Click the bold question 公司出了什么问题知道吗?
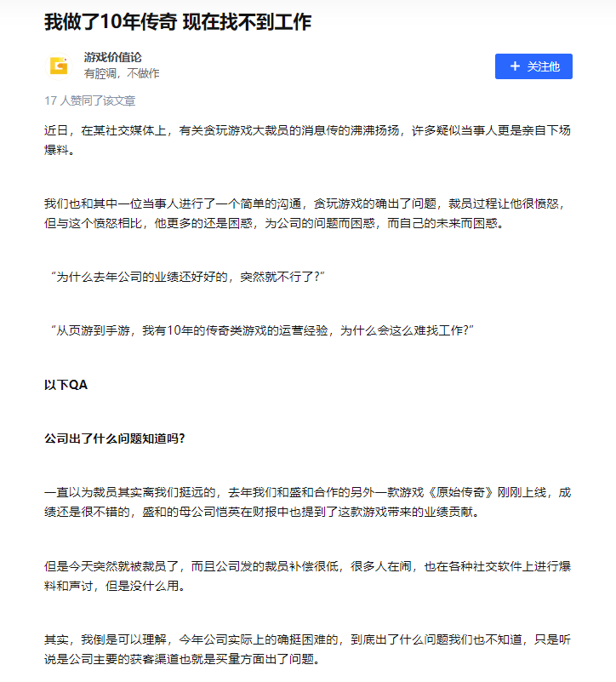The width and height of the screenshot is (616, 682). pos(115,438)
